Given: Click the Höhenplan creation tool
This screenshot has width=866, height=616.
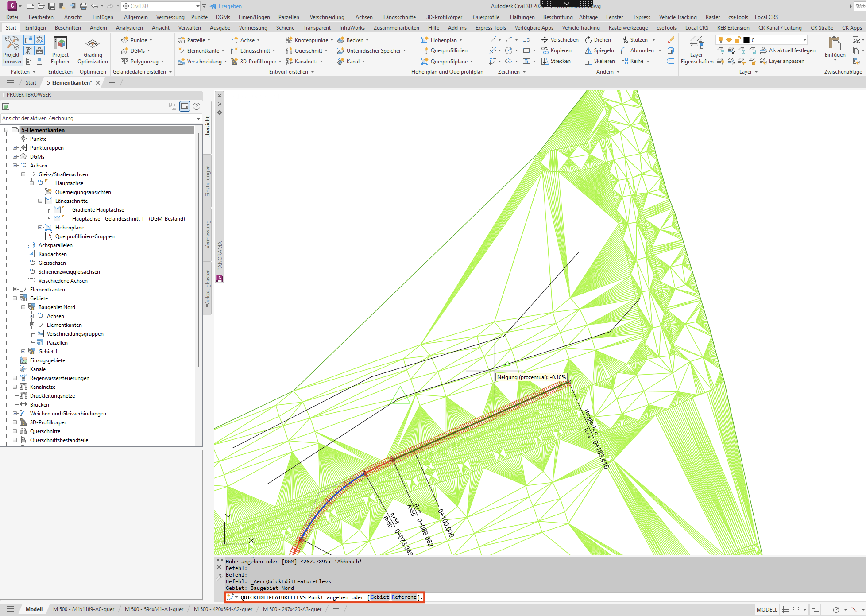Looking at the screenshot, I should pyautogui.click(x=441, y=40).
